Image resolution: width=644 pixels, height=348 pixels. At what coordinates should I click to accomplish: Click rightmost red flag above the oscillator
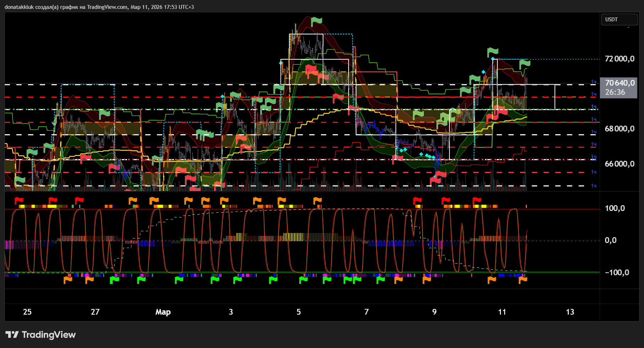[476, 201]
